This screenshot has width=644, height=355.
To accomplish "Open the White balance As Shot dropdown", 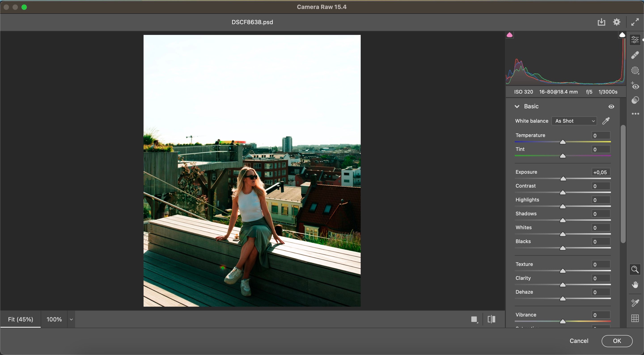I will [x=574, y=121].
